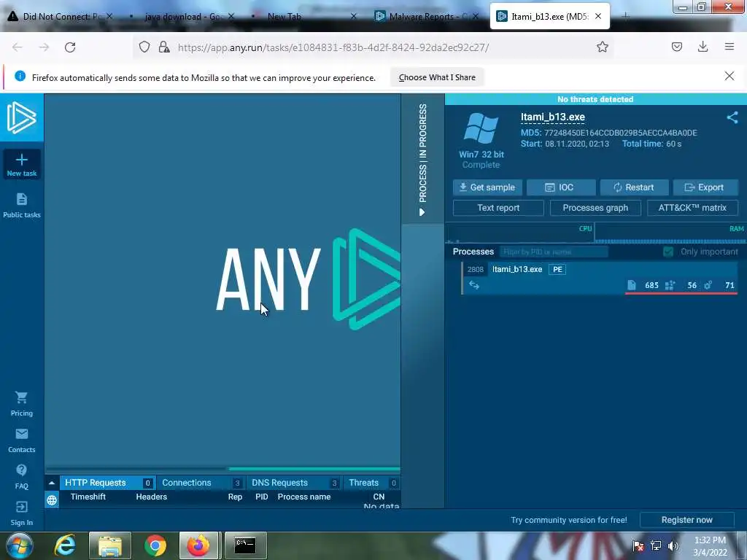Image resolution: width=747 pixels, height=560 pixels.
Task: Click the volume speaker tray icon
Action: coord(673,545)
